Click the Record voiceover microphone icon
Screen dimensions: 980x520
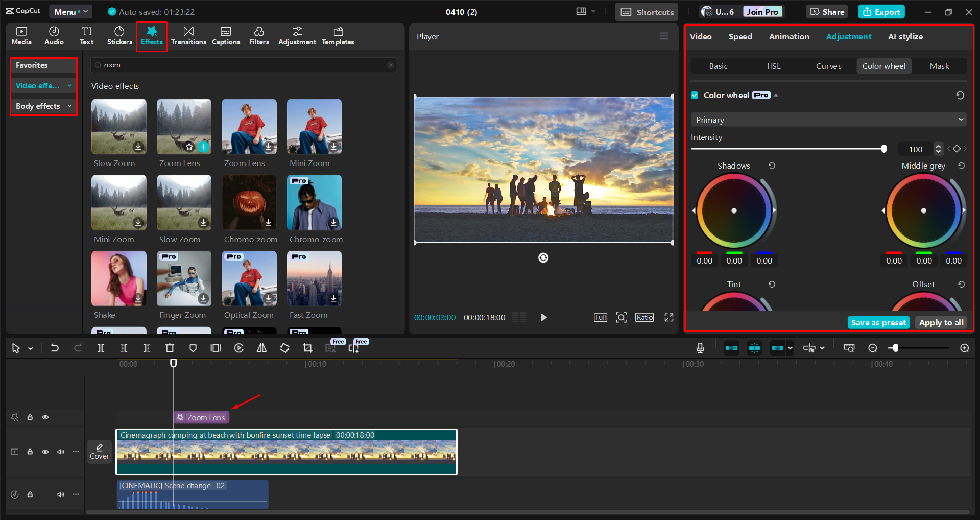pyautogui.click(x=699, y=348)
